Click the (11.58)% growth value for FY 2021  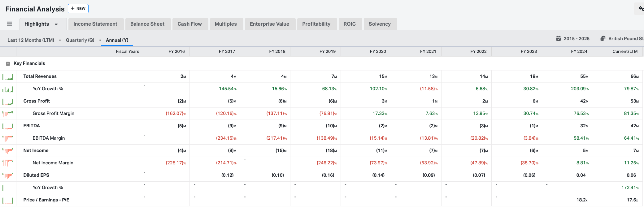click(x=429, y=89)
